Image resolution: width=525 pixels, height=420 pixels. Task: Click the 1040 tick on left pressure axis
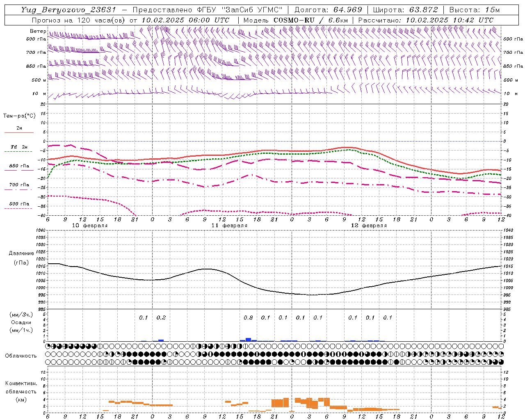pyautogui.click(x=41, y=231)
